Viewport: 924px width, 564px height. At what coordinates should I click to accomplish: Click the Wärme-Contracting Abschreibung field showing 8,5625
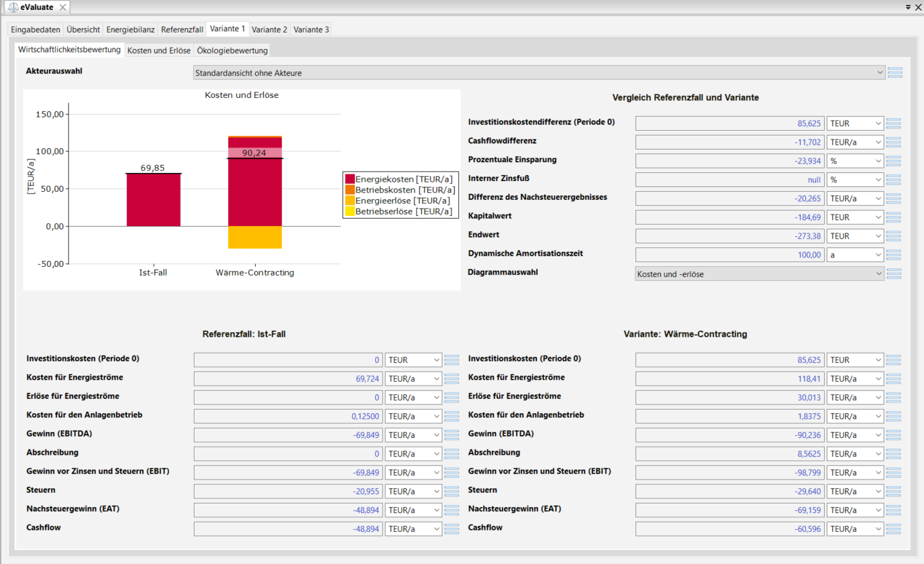pyautogui.click(x=730, y=454)
